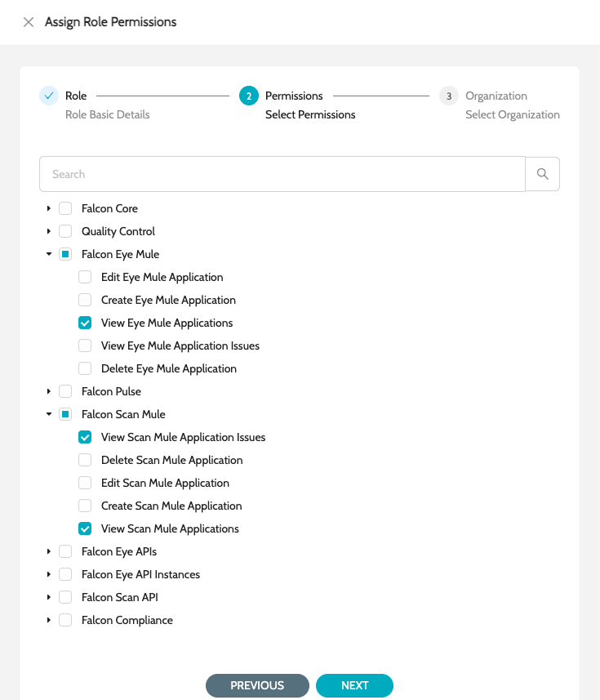Expand the Falcon Core node
600x700 pixels.
tap(49, 208)
